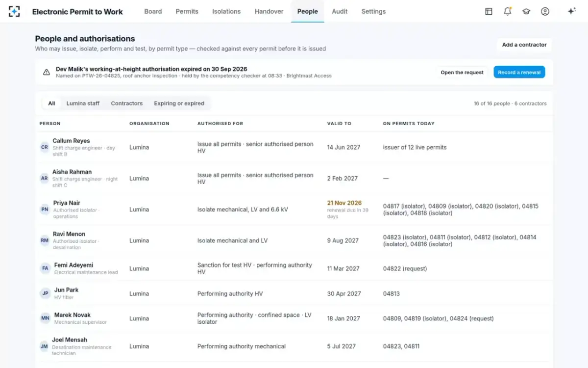The image size is (588, 368).
Task: Click Joel Mensah's JM avatar
Action: tap(44, 346)
